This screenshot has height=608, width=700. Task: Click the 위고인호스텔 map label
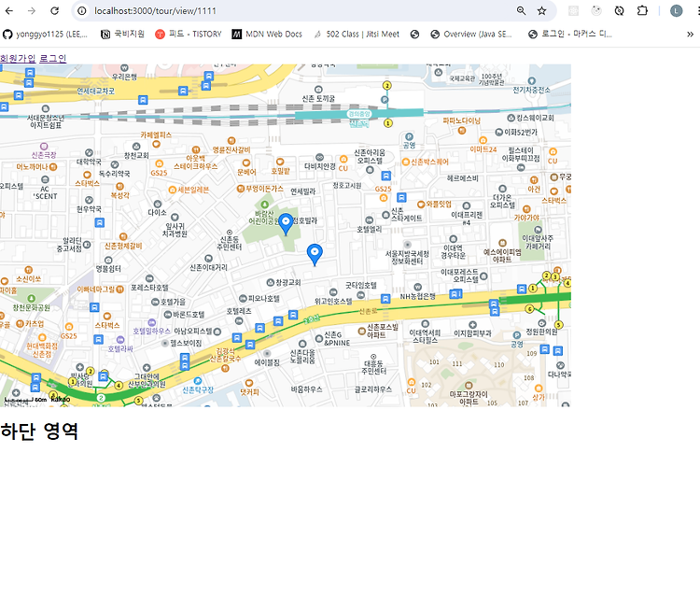[x=333, y=302]
